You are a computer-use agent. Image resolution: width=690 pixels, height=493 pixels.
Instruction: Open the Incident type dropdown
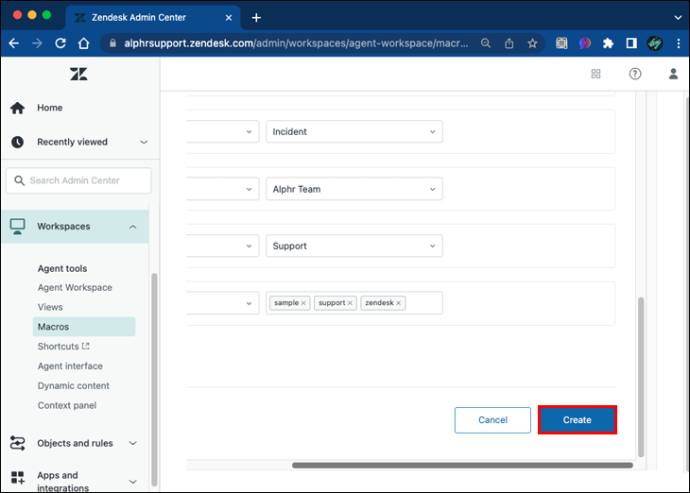pos(354,132)
